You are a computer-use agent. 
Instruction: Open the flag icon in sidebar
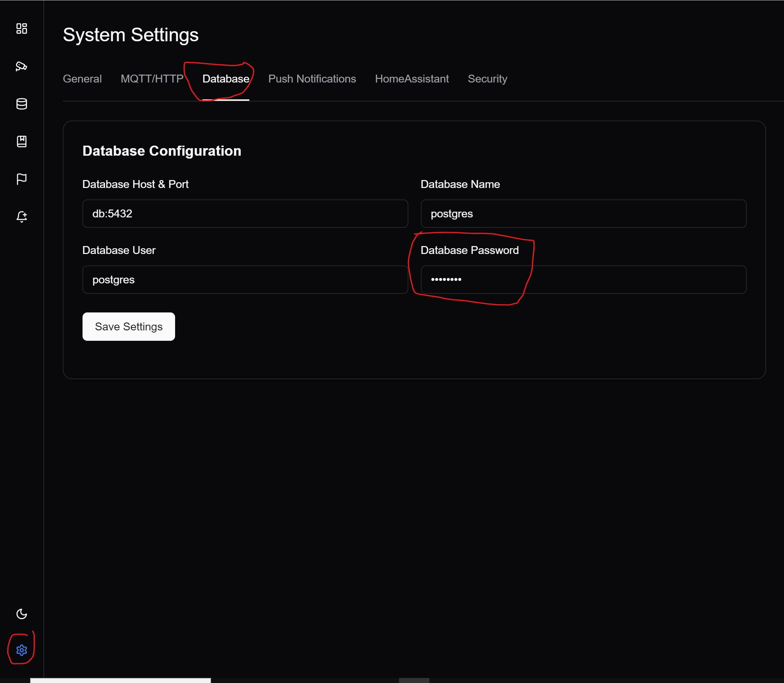pyautogui.click(x=22, y=179)
